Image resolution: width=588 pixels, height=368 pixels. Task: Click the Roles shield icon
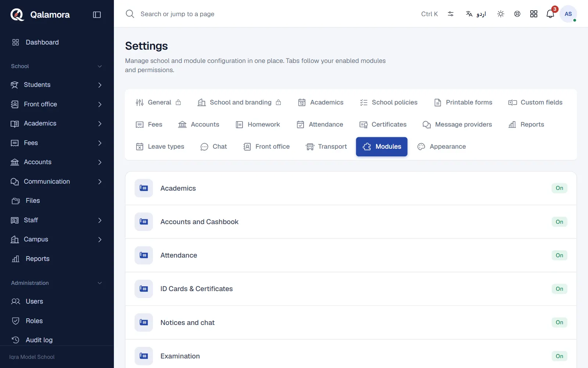[15, 321]
